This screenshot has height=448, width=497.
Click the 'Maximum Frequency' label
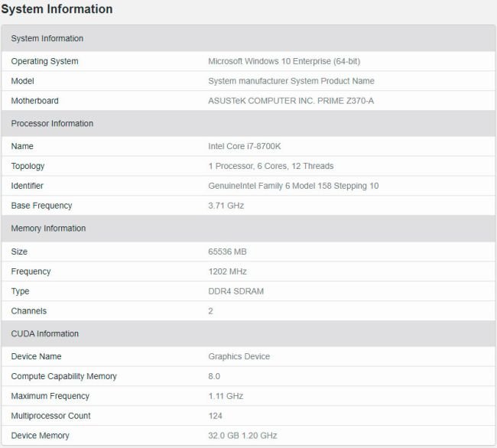click(50, 396)
